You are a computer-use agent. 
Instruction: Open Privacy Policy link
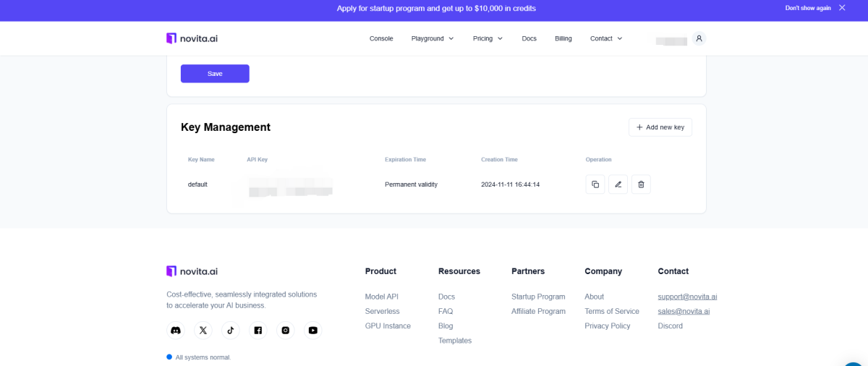[608, 325]
